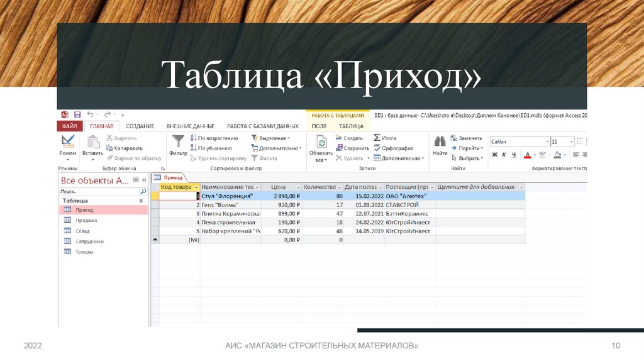Click cell Пена строительная
Viewport: 644px width, 361px height.
(x=230, y=223)
